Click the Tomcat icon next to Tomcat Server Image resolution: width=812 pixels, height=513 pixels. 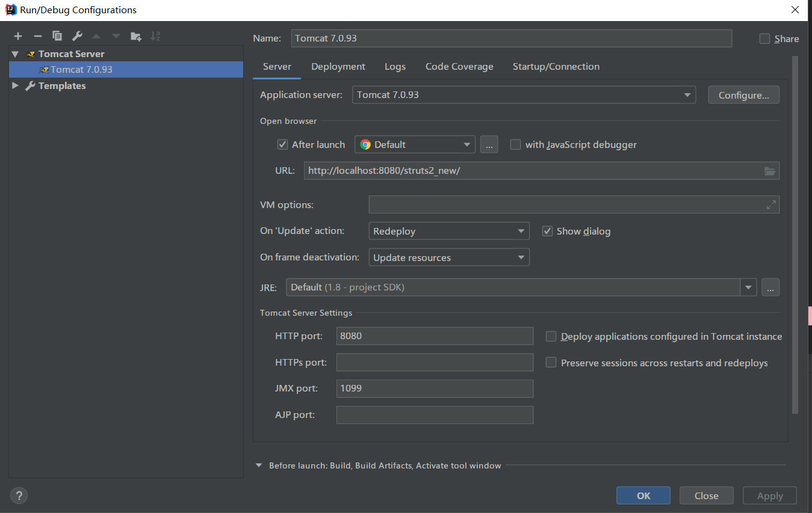(x=31, y=54)
